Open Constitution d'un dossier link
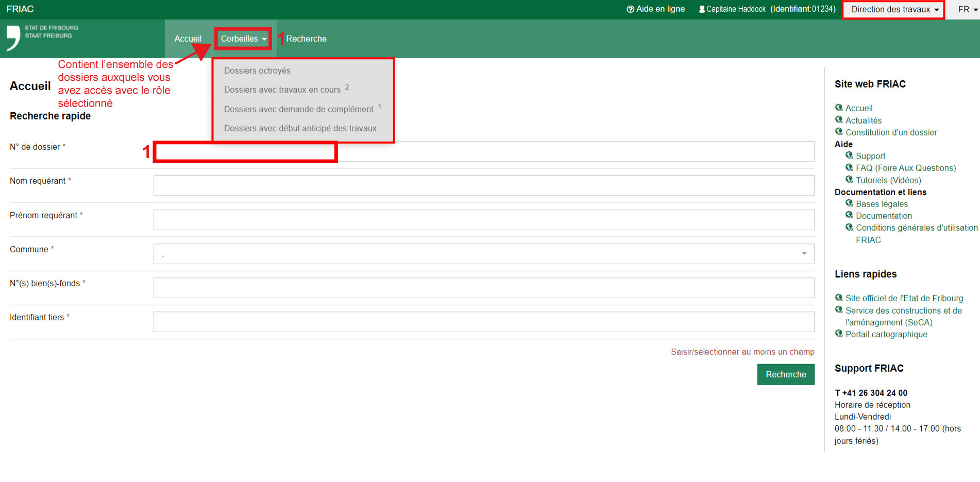980x482 pixels. click(x=891, y=132)
